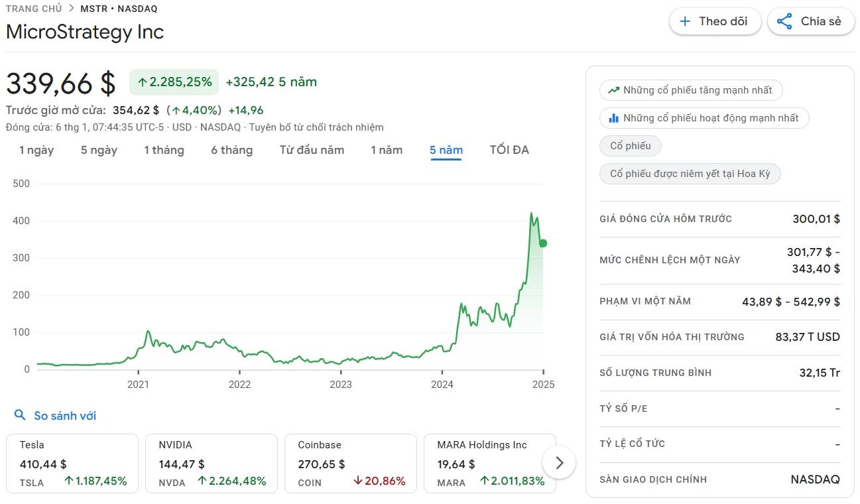Click the TỶ SỐ P/E label
Image resolution: width=860 pixels, height=504 pixels.
(x=623, y=409)
